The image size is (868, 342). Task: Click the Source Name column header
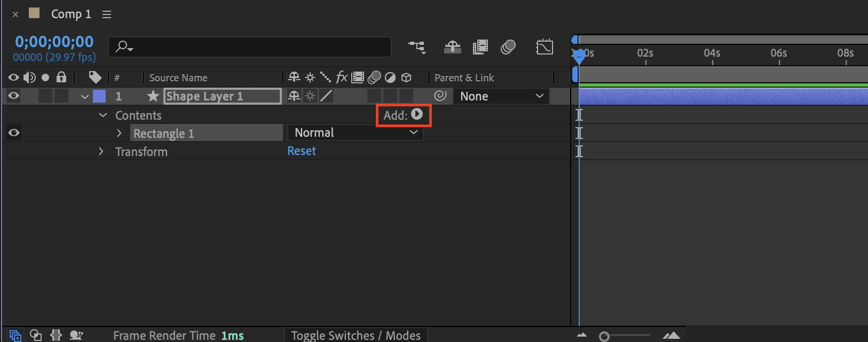(x=178, y=77)
